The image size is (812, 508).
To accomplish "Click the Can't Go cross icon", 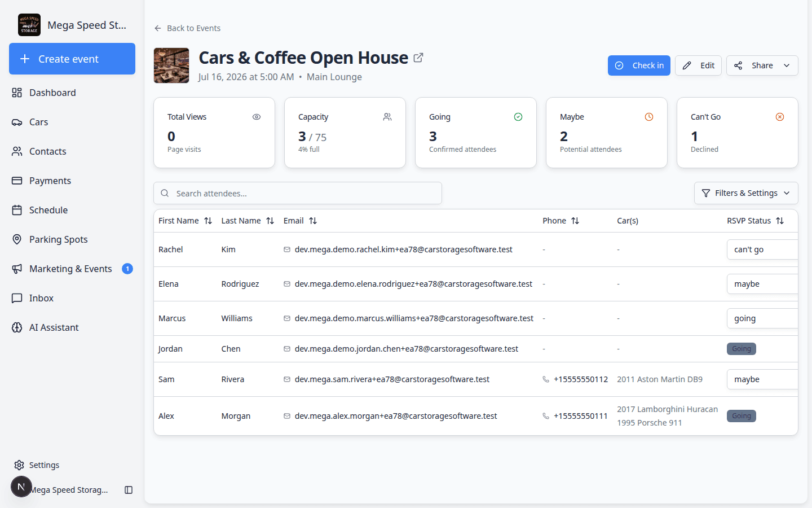I will (x=780, y=117).
